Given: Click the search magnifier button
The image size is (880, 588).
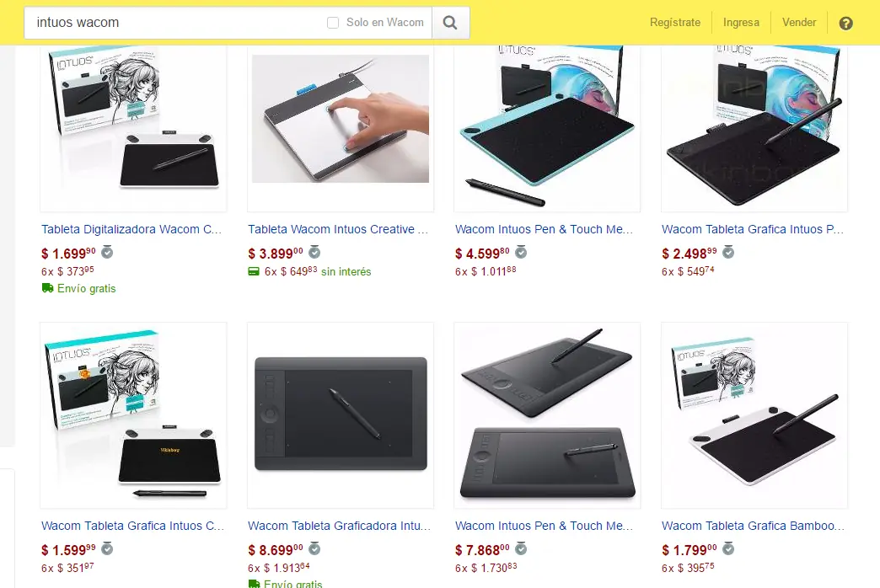Looking at the screenshot, I should [x=450, y=23].
